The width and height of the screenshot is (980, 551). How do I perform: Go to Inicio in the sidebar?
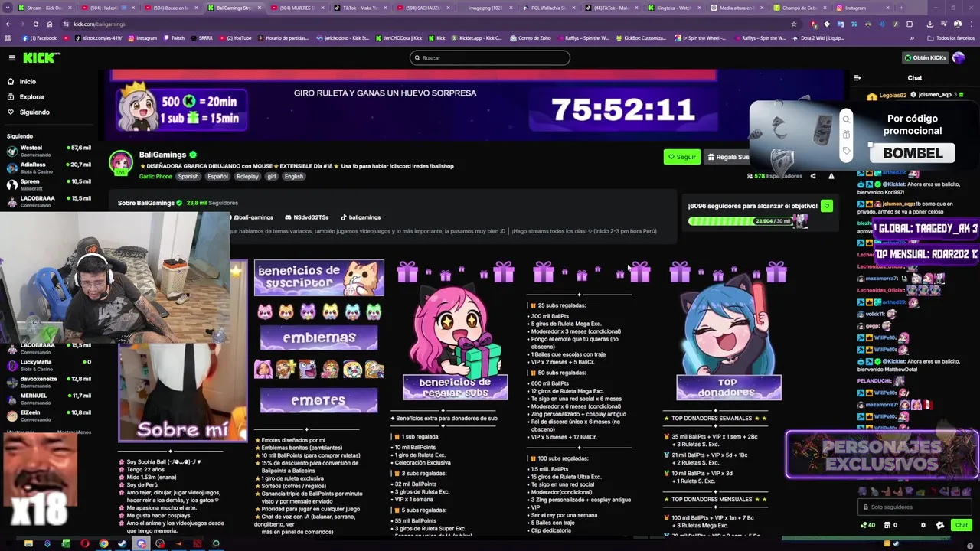[x=28, y=81]
